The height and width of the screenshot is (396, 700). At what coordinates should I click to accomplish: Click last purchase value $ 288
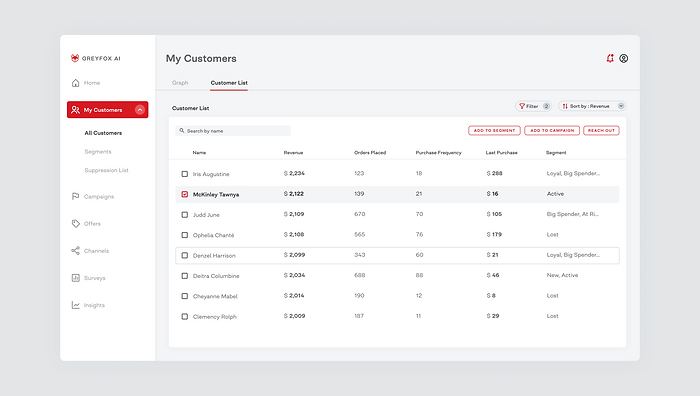(495, 173)
